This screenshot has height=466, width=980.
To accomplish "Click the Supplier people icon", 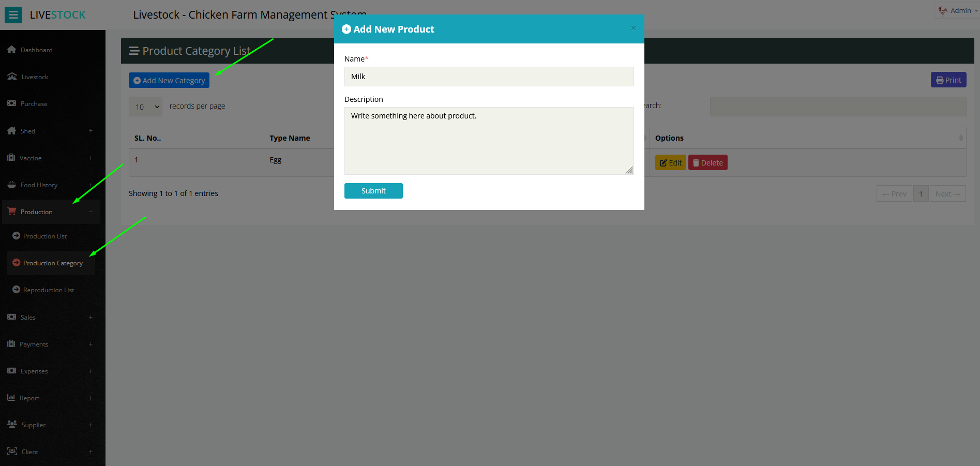I will click(x=12, y=425).
